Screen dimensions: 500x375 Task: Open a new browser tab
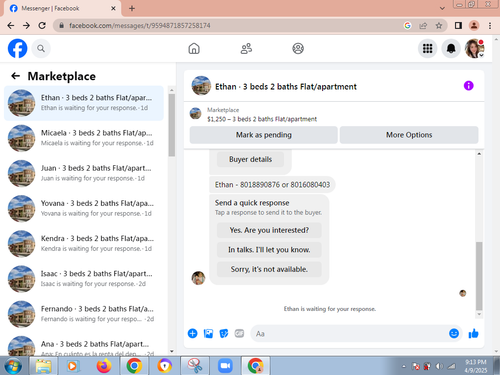pyautogui.click(x=132, y=8)
